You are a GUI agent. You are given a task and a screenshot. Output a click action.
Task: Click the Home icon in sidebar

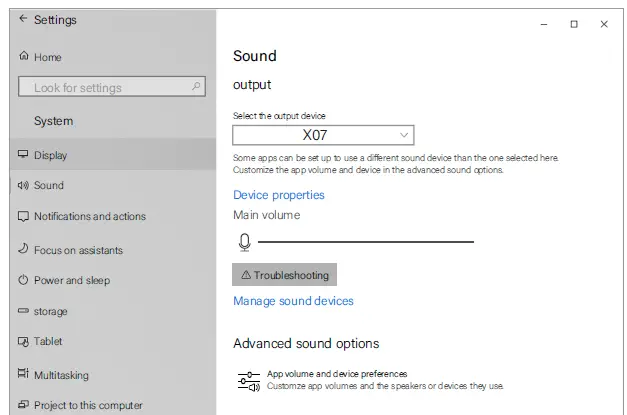(24, 57)
